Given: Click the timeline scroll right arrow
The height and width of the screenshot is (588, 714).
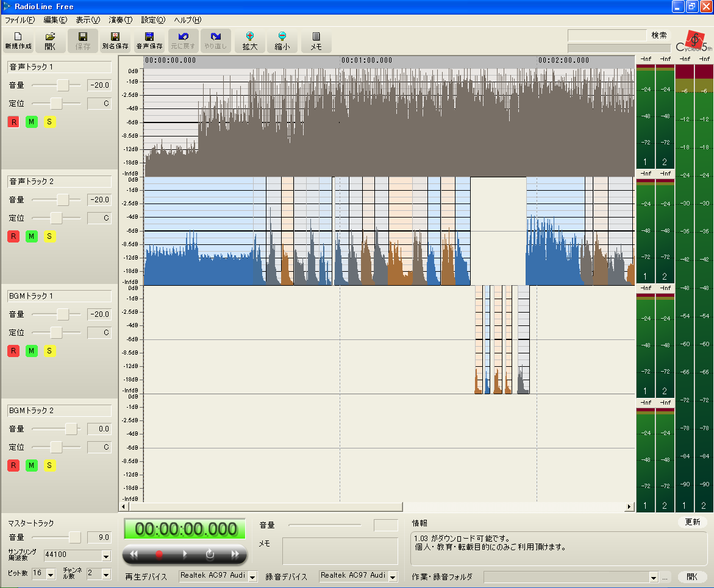Looking at the screenshot, I should coord(630,506).
